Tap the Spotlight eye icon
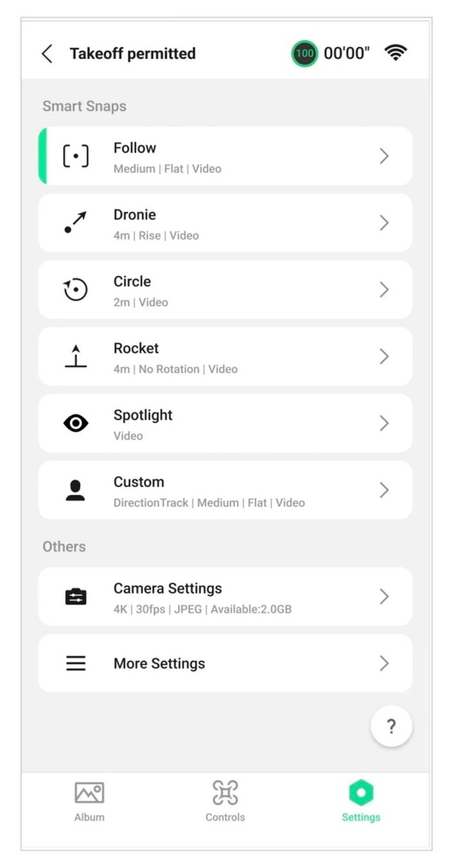This screenshot has width=449, height=868. 76,423
